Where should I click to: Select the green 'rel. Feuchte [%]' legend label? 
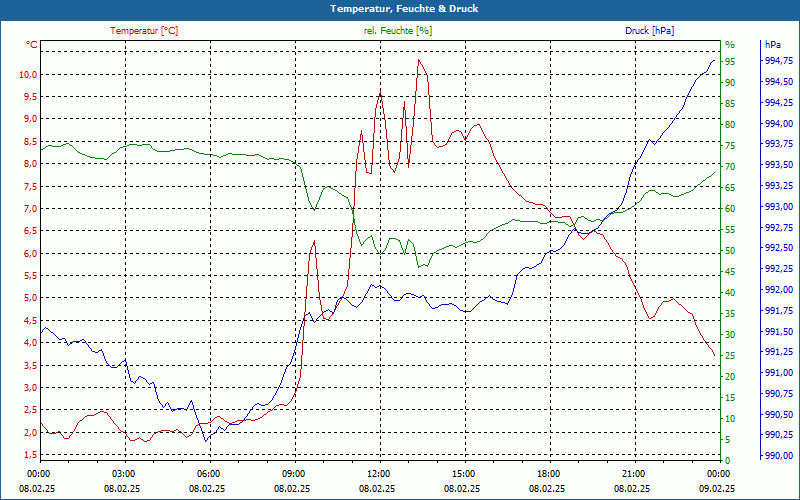(x=397, y=31)
